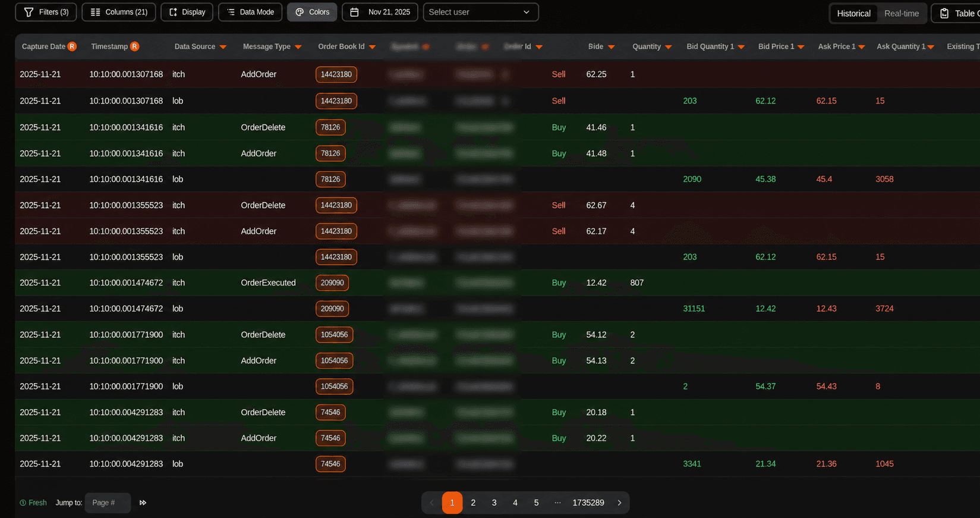Click 78126 badge in 41.46 OrderDelete row
The height and width of the screenshot is (518, 980).
tap(330, 127)
